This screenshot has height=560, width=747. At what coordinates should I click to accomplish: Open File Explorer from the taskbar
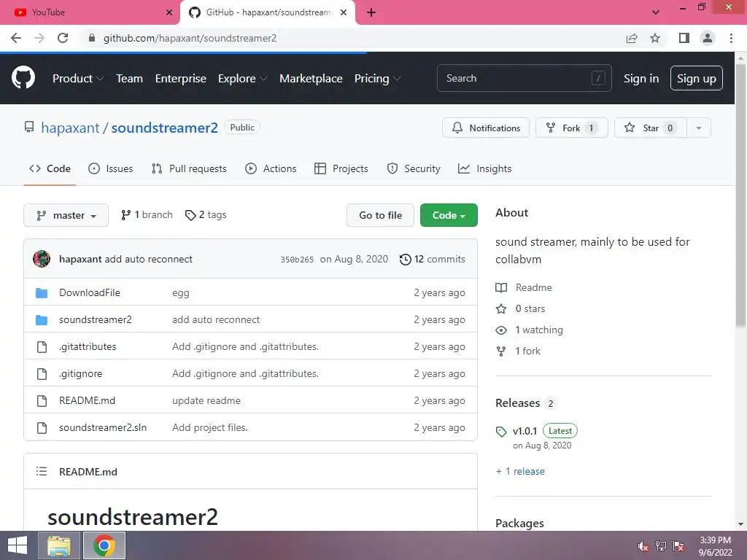pos(59,545)
